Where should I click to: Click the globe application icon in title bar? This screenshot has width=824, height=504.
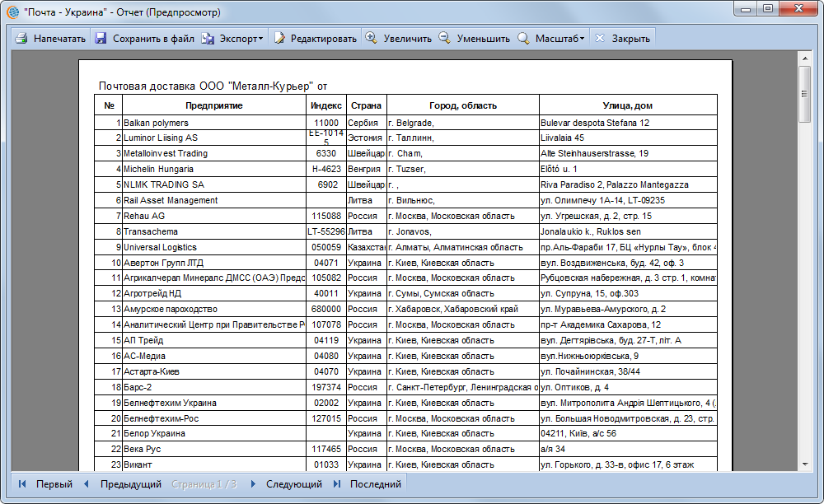click(13, 12)
